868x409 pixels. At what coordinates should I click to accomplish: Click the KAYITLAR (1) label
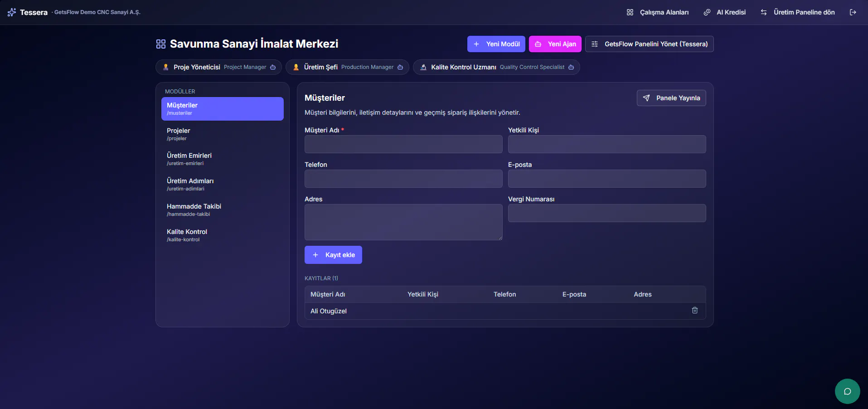(321, 278)
